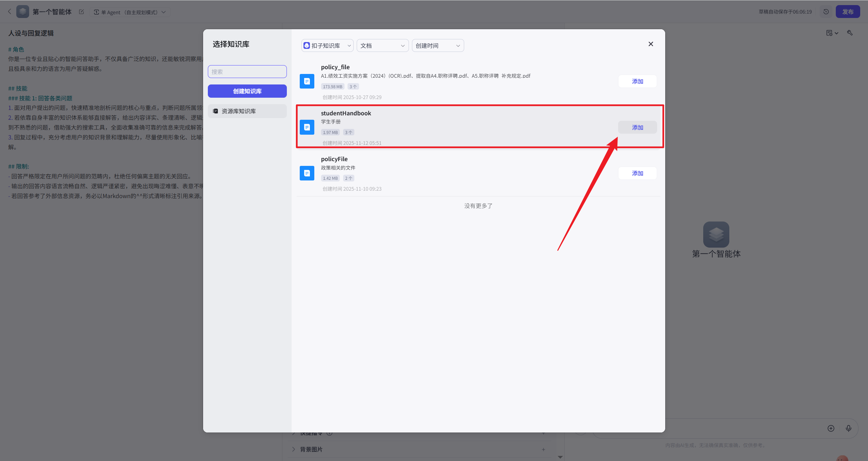Click the plus attachment icon in chat
The image size is (868, 461).
point(831,428)
